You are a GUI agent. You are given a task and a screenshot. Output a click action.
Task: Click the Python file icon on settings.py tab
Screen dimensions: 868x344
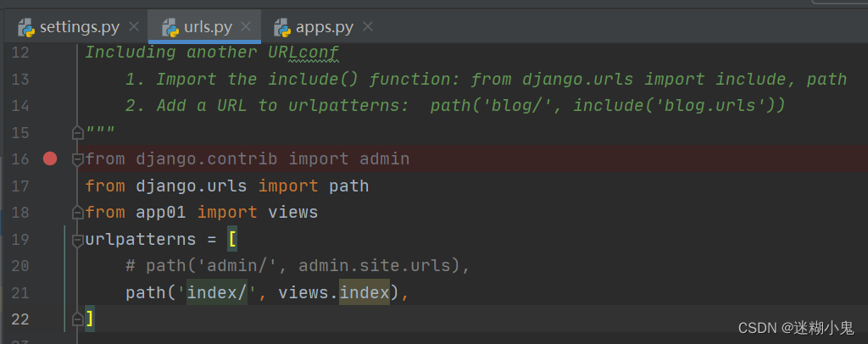coord(26,27)
